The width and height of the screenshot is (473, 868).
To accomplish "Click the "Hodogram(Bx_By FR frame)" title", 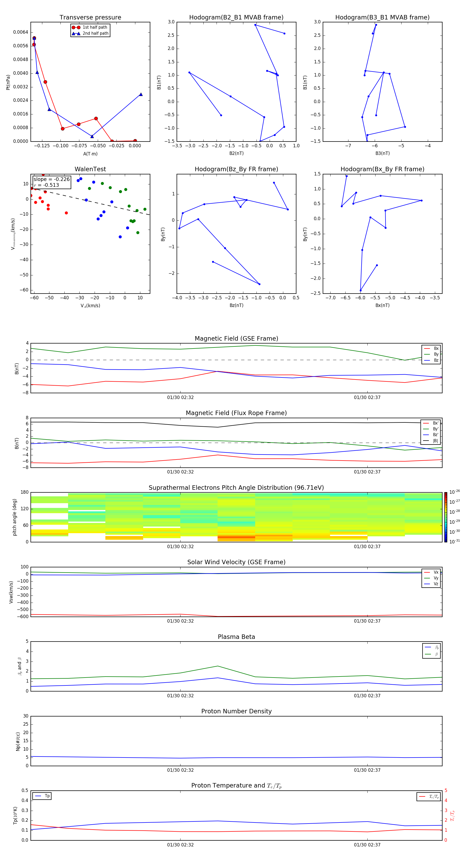I will (x=382, y=169).
